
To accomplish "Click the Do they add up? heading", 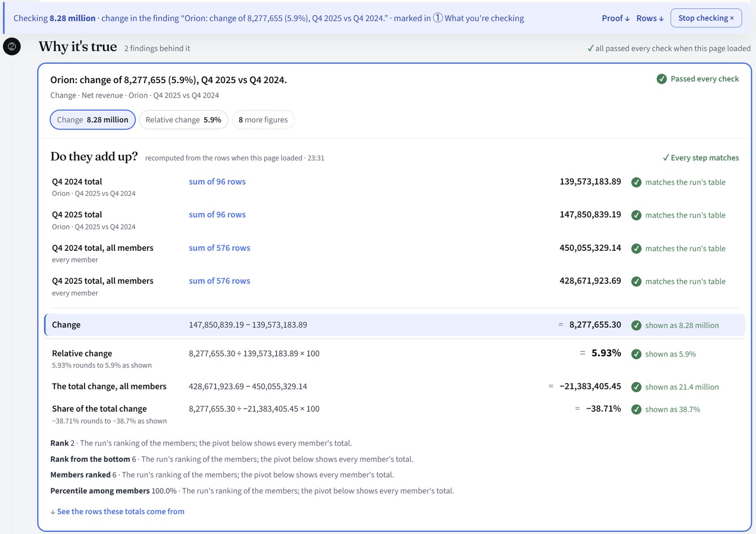I will (x=94, y=156).
